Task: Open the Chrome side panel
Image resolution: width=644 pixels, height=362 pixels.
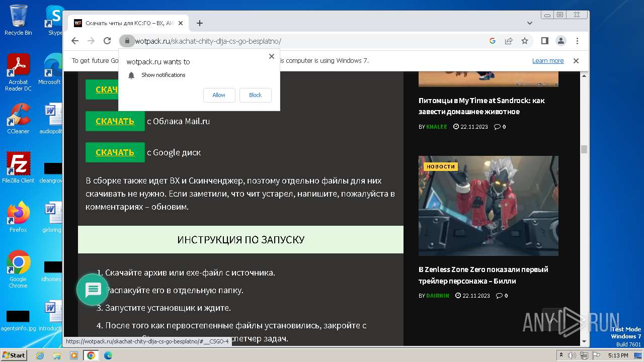Action: pyautogui.click(x=544, y=41)
